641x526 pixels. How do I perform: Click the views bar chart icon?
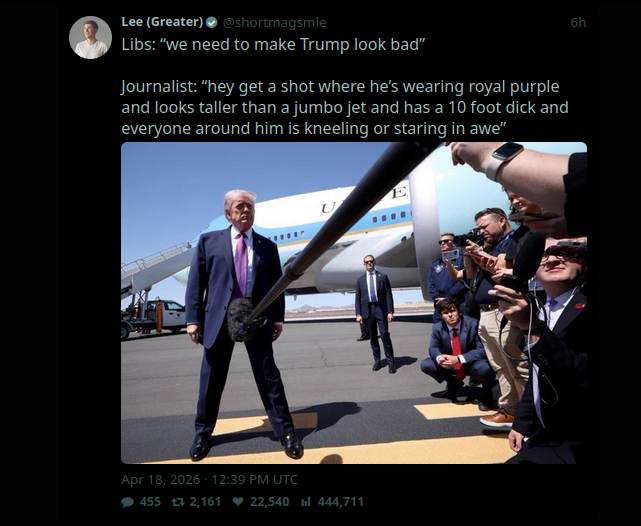[306, 501]
